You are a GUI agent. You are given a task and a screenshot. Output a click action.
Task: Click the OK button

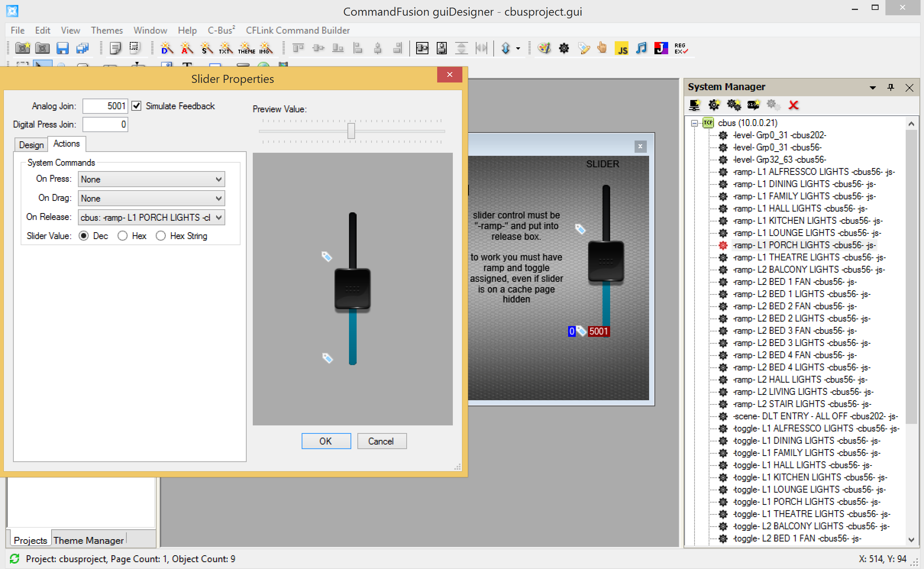[x=326, y=441]
